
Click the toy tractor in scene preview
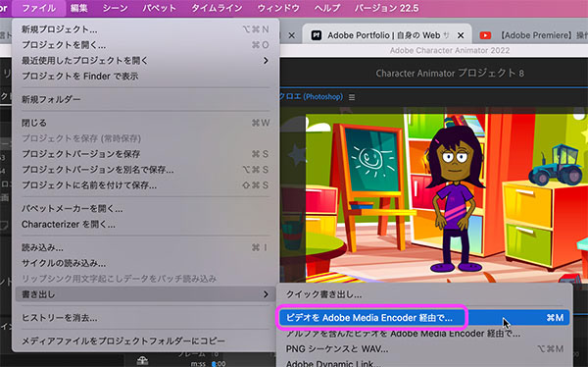(x=555, y=165)
